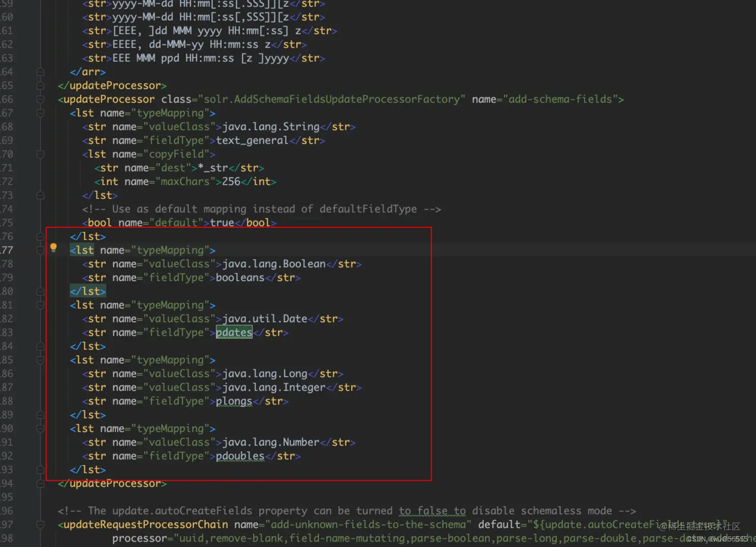Fold the updateRequestProcessorChain element
Screen dimensions: 756x547
coord(41,525)
